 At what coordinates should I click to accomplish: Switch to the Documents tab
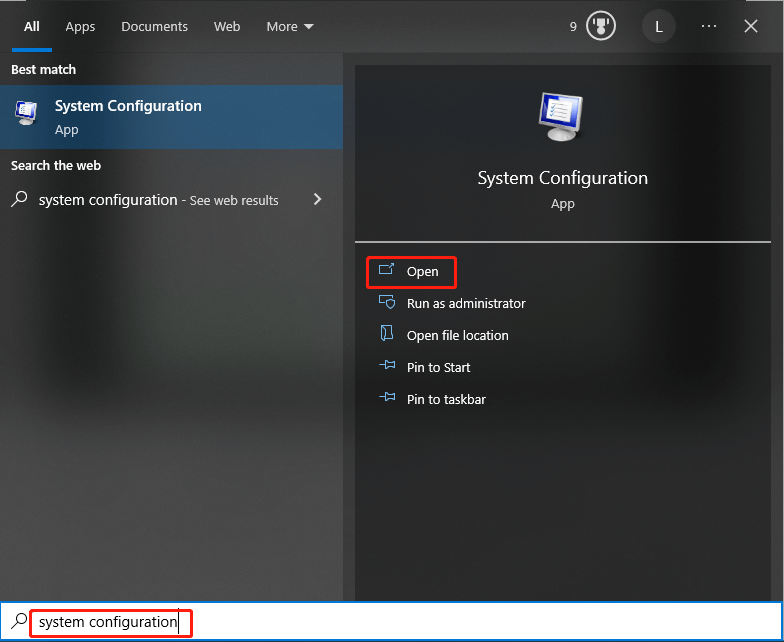(154, 26)
